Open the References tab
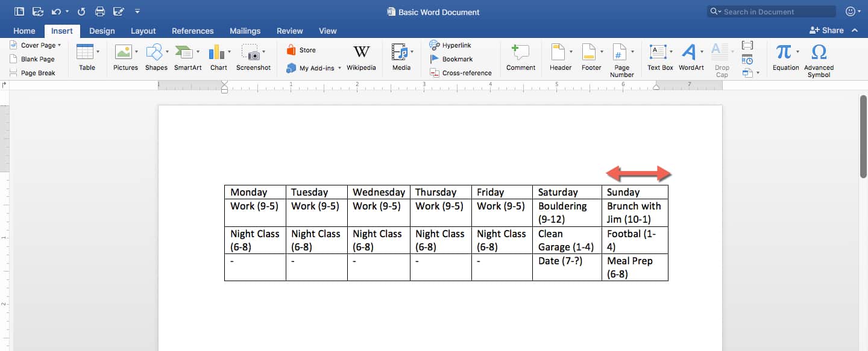868x351 pixels. pos(192,31)
